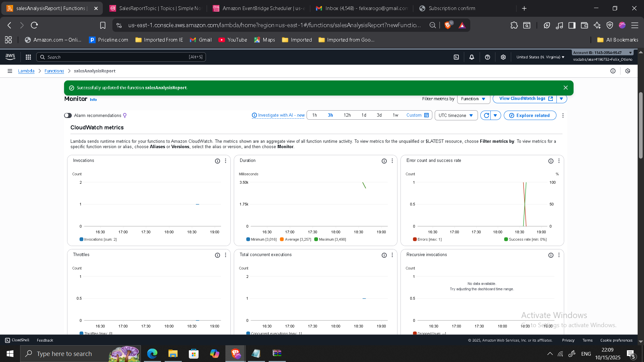
Task: Open the hamburger navigation menu
Action: tap(10, 71)
